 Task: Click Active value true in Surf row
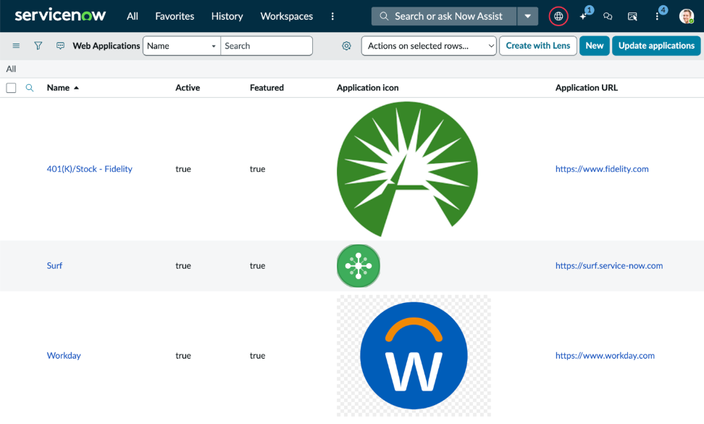tap(183, 265)
